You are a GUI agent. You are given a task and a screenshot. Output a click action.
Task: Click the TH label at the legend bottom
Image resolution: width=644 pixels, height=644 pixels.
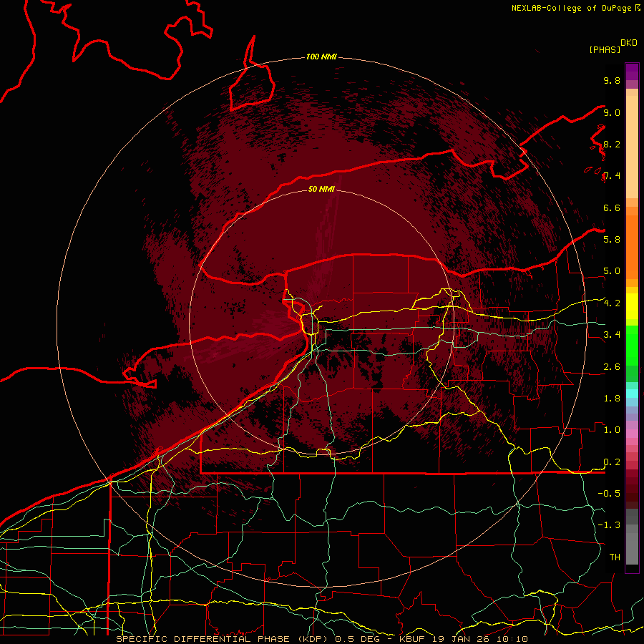tap(615, 557)
